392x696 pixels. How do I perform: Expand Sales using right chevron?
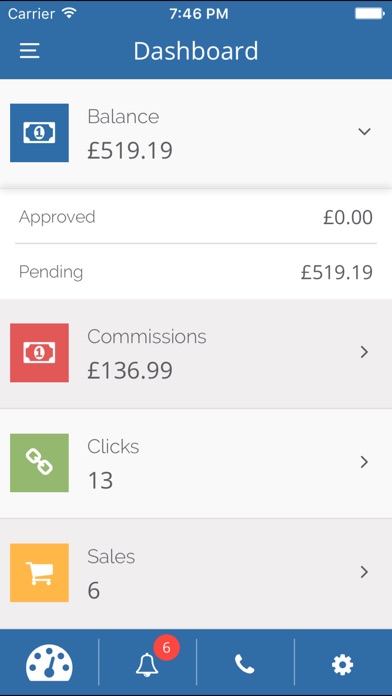point(364,572)
